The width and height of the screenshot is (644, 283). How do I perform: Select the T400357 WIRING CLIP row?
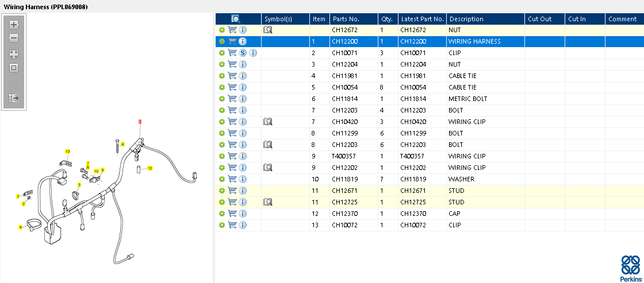[467, 156]
